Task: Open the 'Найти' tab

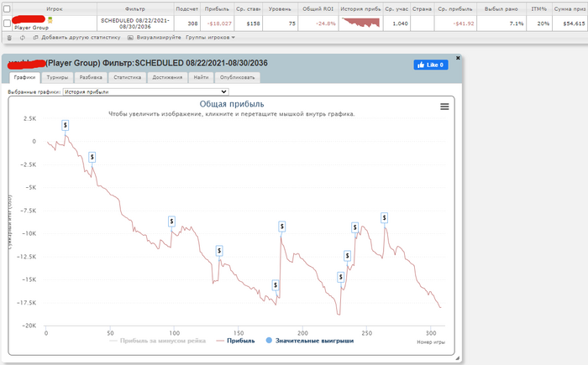Action: [201, 77]
